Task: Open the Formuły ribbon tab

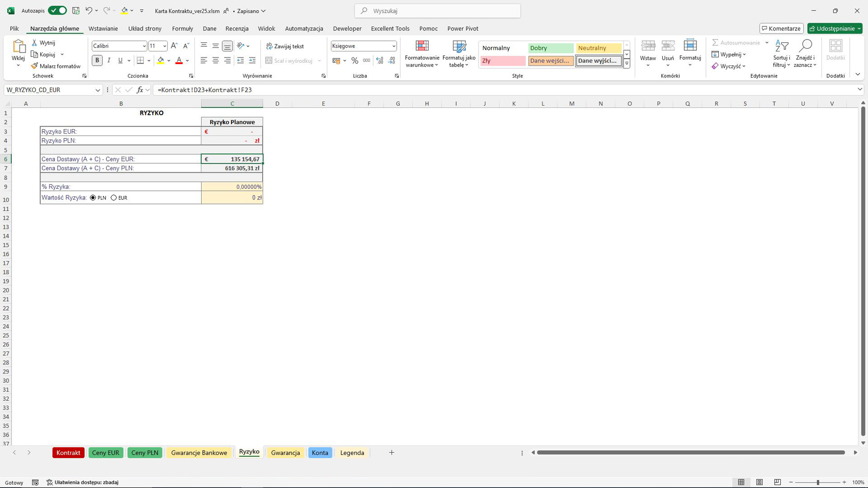Action: coord(182,29)
